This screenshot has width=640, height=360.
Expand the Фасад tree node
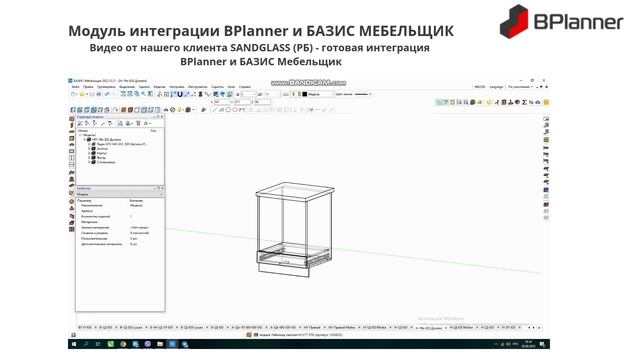click(89, 158)
